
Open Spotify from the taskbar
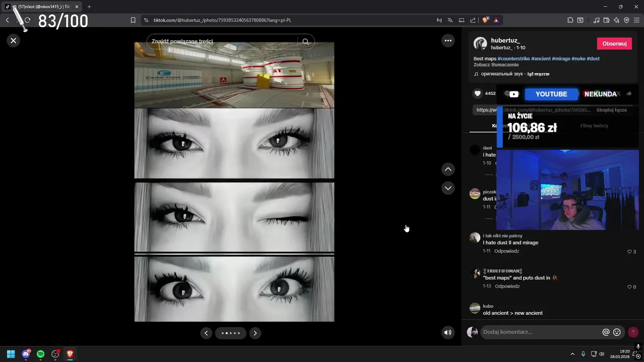41,354
